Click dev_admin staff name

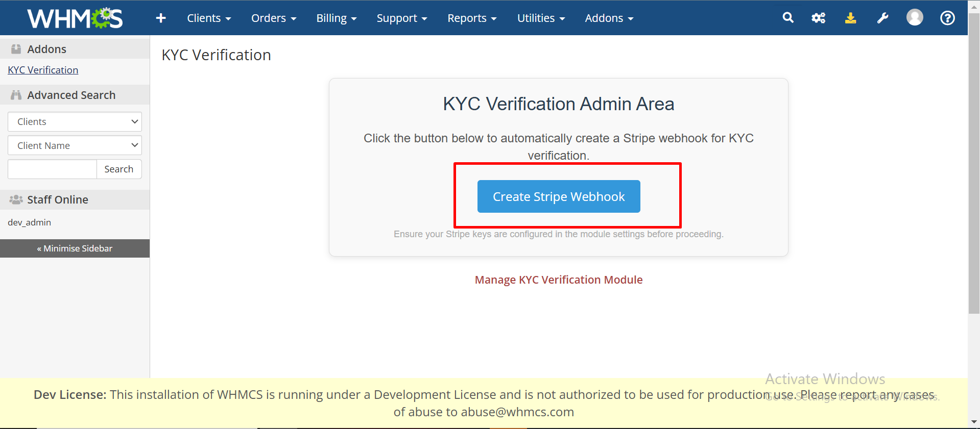[x=30, y=222]
